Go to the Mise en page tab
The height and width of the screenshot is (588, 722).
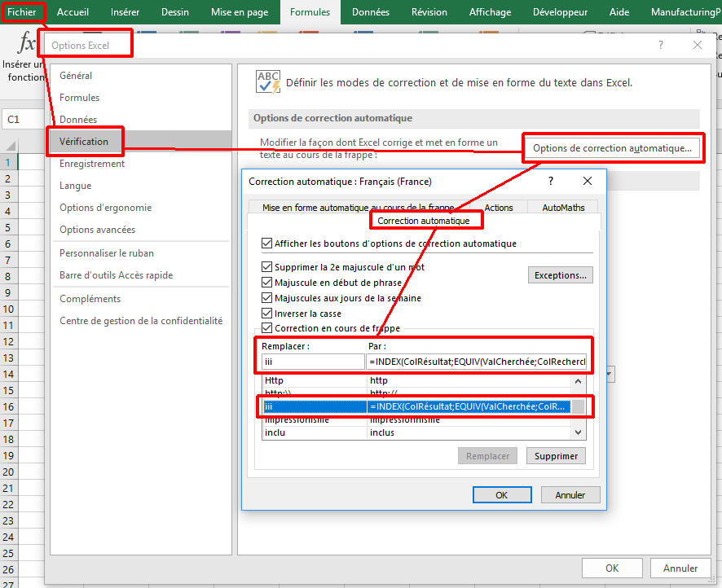coord(240,12)
